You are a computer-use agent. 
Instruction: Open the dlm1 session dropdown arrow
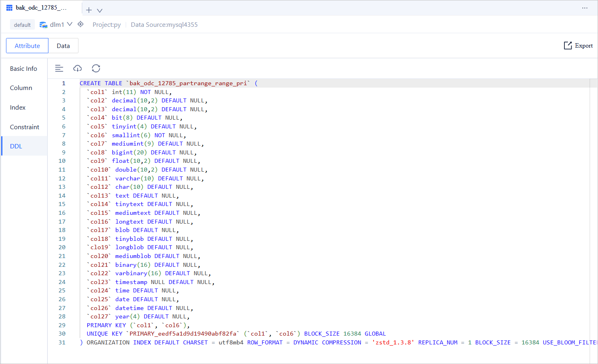coord(70,24)
